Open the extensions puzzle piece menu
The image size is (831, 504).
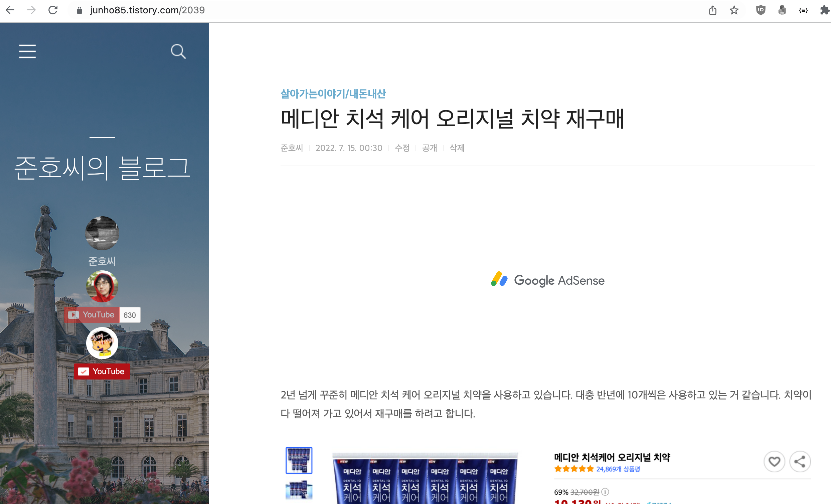click(825, 10)
